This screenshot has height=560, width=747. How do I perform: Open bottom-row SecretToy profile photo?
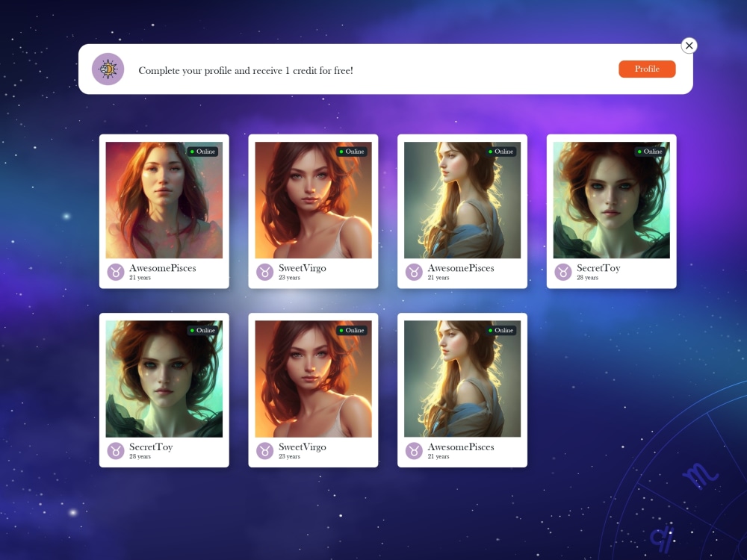point(164,379)
